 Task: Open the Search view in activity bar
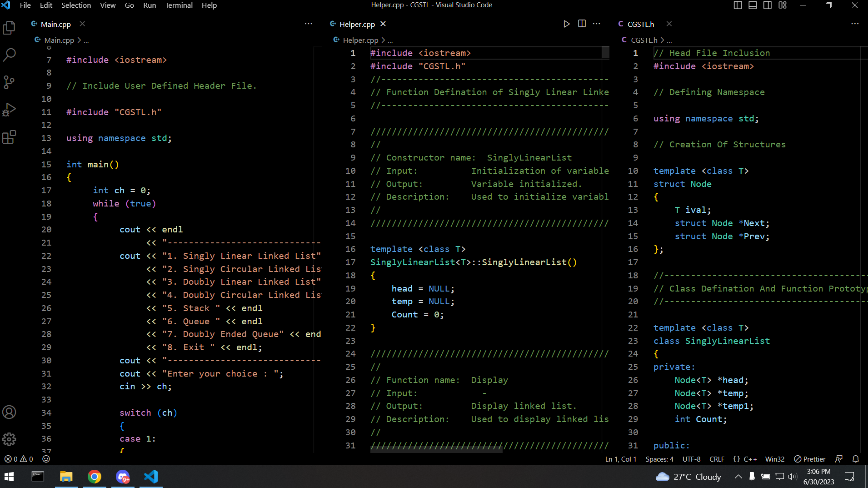click(9, 55)
